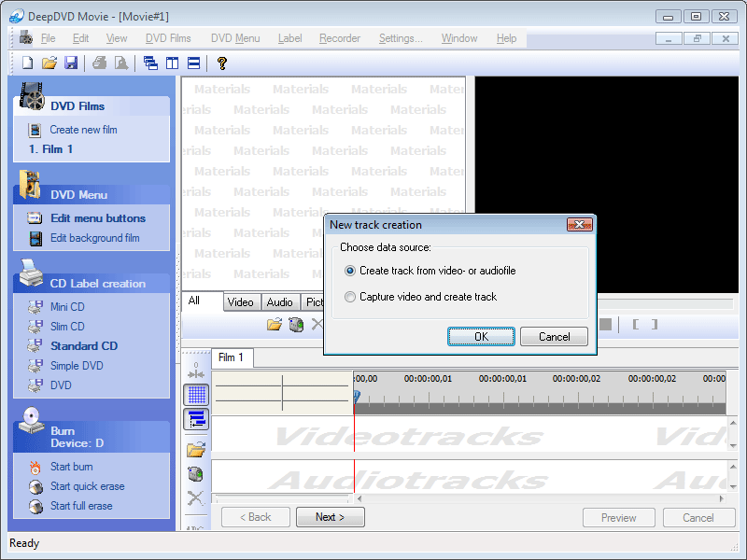Open the DVD Films menu
Viewport: 747px width, 560px height.
pyautogui.click(x=168, y=38)
